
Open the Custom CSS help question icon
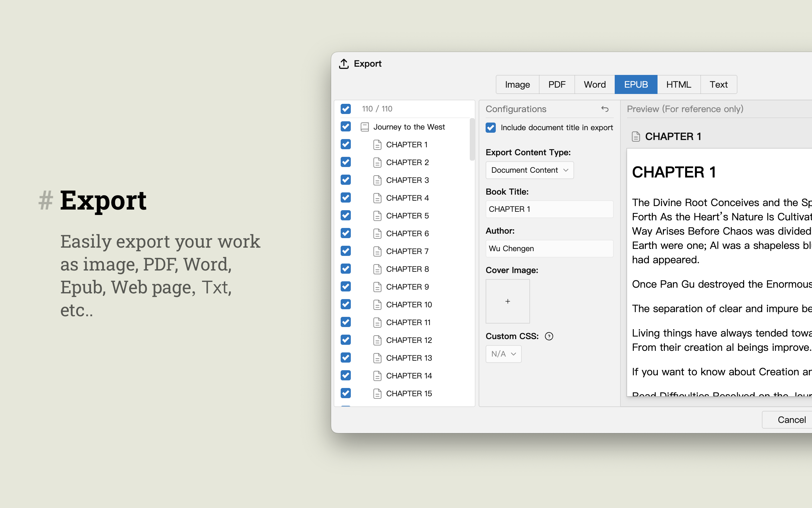549,336
